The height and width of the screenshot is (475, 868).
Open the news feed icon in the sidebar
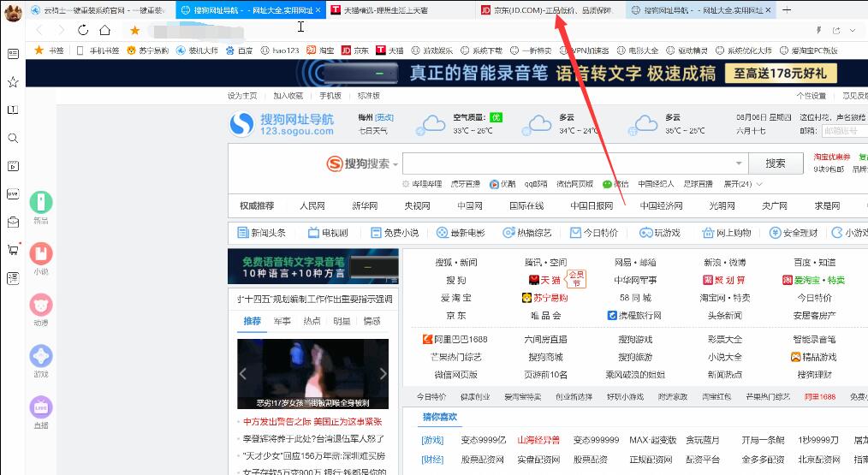tap(13, 54)
